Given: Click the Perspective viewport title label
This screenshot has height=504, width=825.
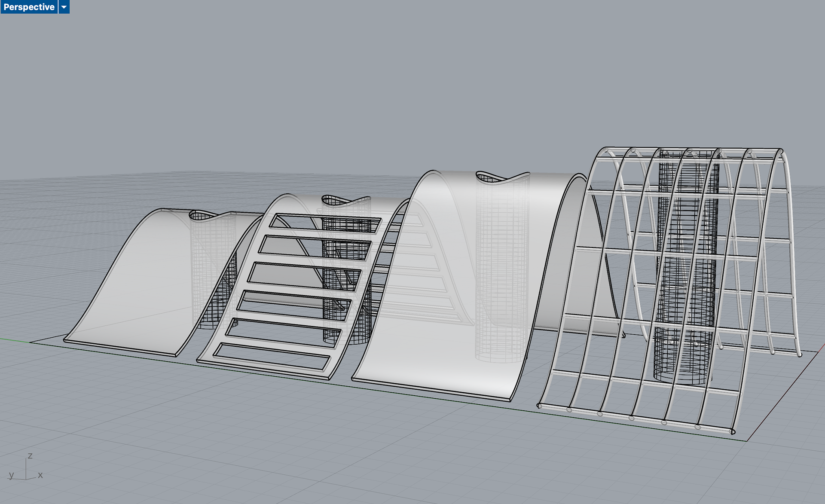Looking at the screenshot, I should point(29,7).
